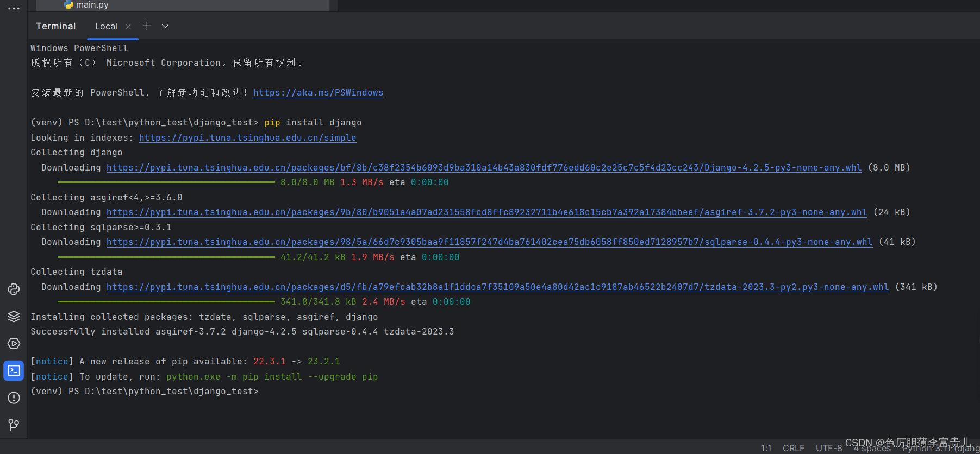The height and width of the screenshot is (454, 980).
Task: Expand the terminal shell options chevron
Action: [165, 26]
